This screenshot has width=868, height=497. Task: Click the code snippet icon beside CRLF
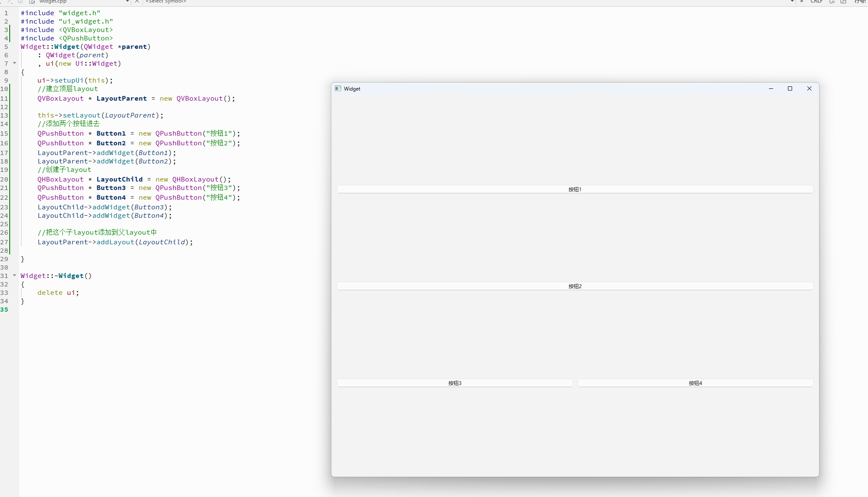click(832, 2)
